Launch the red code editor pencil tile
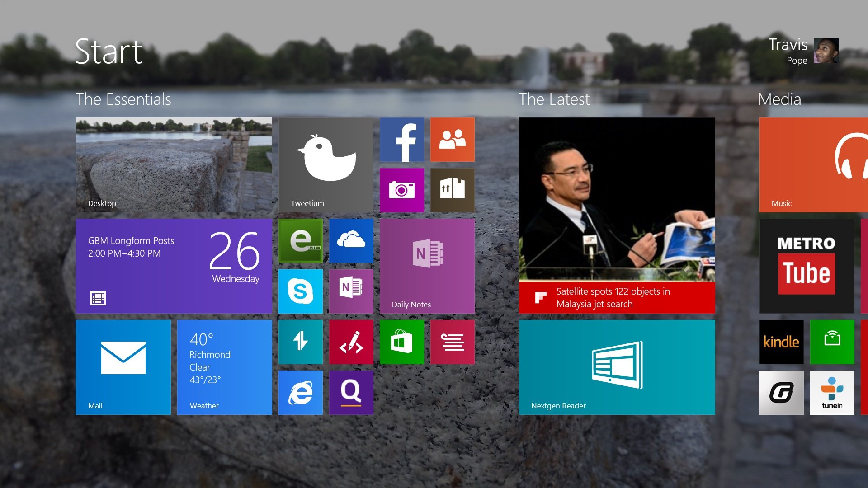 tap(351, 342)
